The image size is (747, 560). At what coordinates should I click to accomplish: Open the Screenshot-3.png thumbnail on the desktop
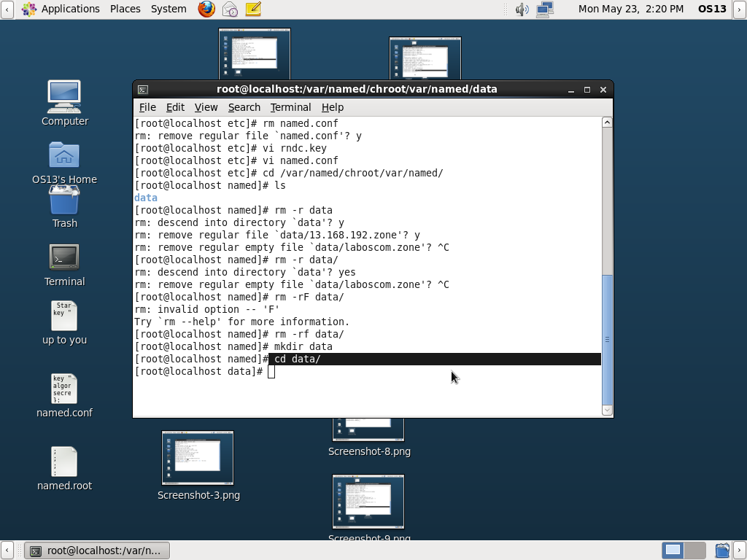click(x=198, y=457)
